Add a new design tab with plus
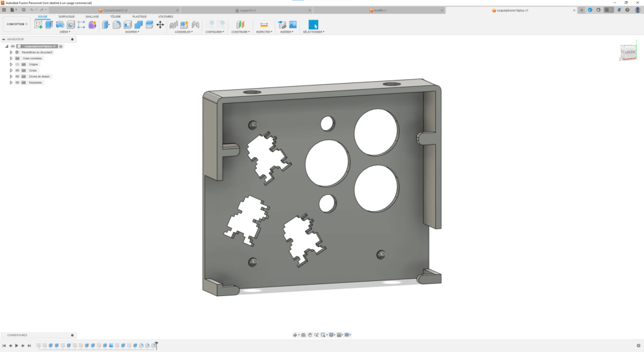Viewport: 644px width, 352px height. tap(582, 10)
